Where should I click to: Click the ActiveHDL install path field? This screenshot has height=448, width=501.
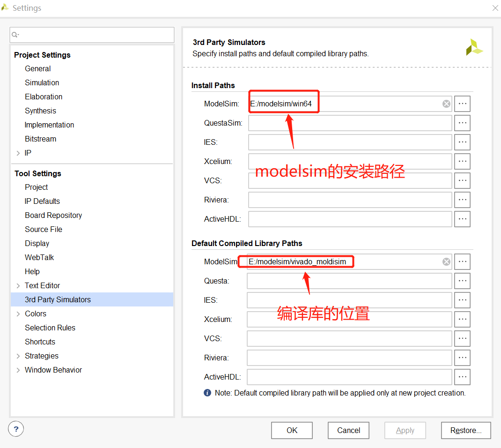point(350,219)
